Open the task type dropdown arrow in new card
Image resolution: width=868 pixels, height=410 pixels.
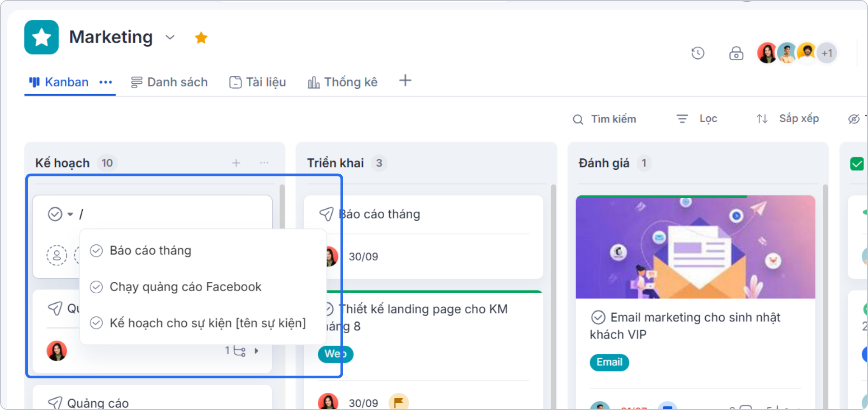click(70, 214)
